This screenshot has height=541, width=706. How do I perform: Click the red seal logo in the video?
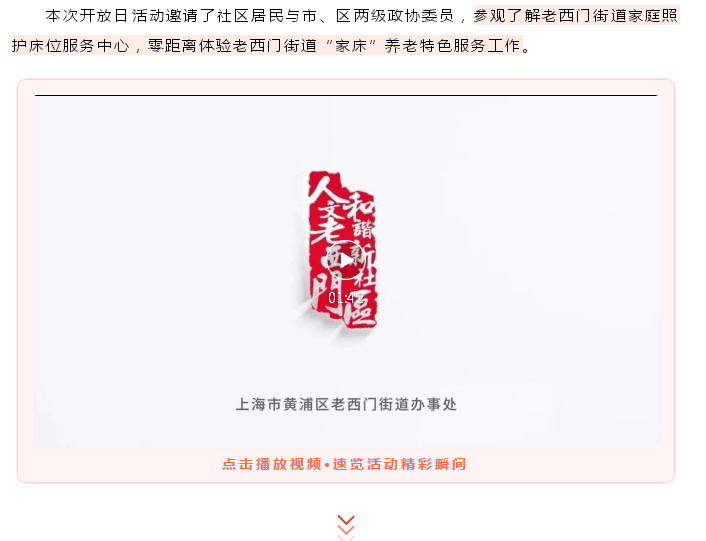coord(342,248)
